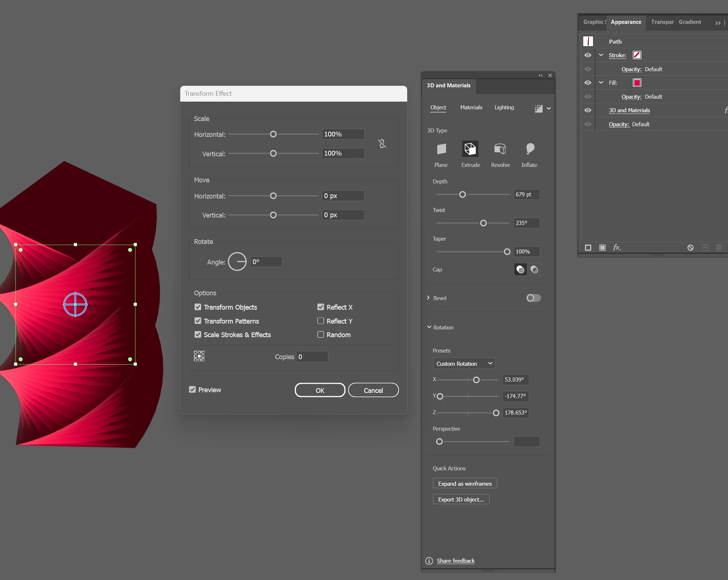Viewport: 728px width, 580px height.
Task: Click the render settings icon in 3D panel
Action: tap(539, 108)
